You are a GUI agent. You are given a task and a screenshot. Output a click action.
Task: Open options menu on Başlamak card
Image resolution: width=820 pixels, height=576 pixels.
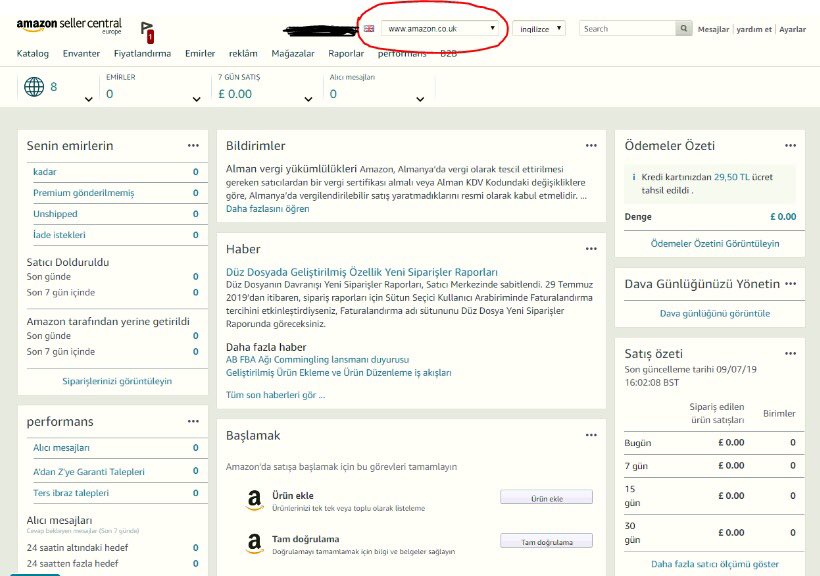point(591,435)
